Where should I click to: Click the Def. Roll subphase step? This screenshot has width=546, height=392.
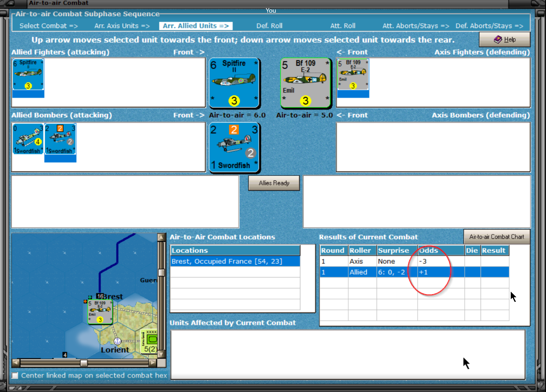tap(269, 26)
